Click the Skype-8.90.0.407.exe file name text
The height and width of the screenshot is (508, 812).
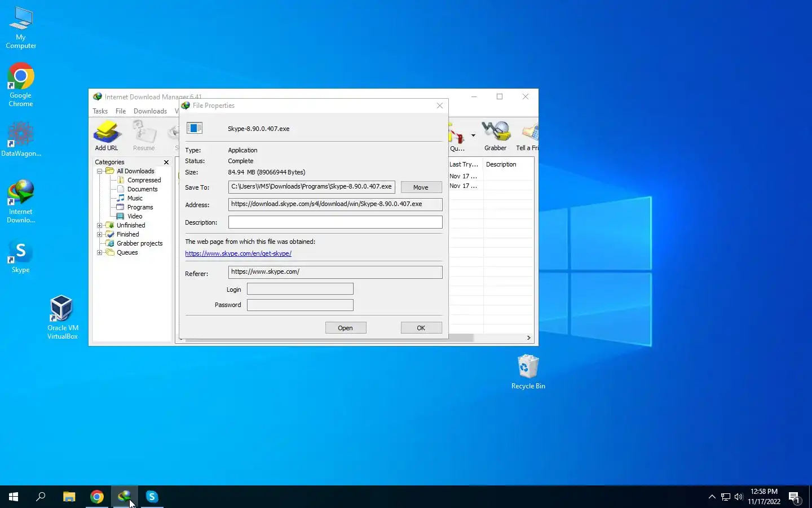coord(259,129)
